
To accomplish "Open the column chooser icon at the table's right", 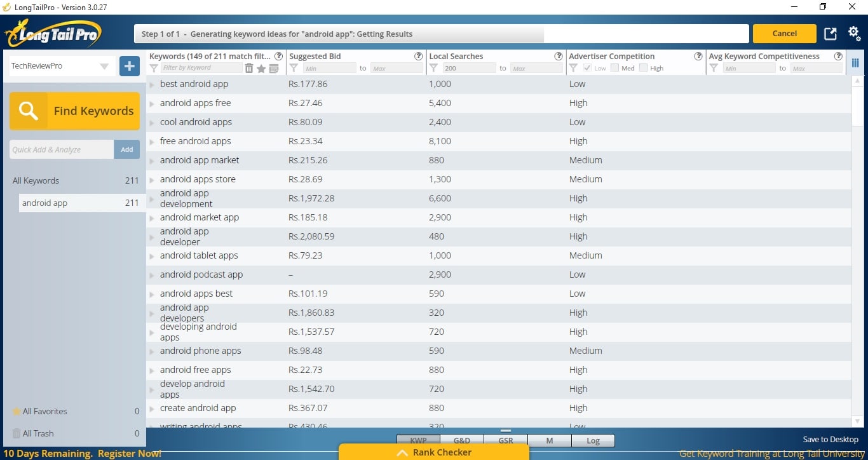I will (x=855, y=63).
